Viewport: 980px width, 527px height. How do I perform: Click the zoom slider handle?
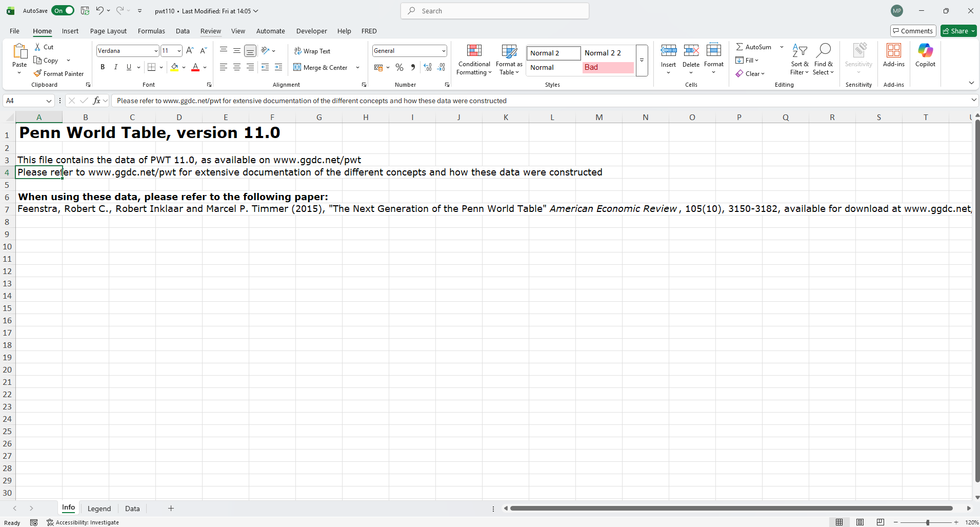pos(927,522)
